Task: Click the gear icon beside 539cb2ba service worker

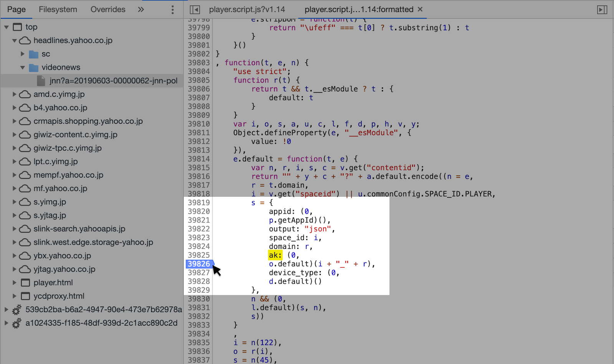Action: (x=16, y=310)
